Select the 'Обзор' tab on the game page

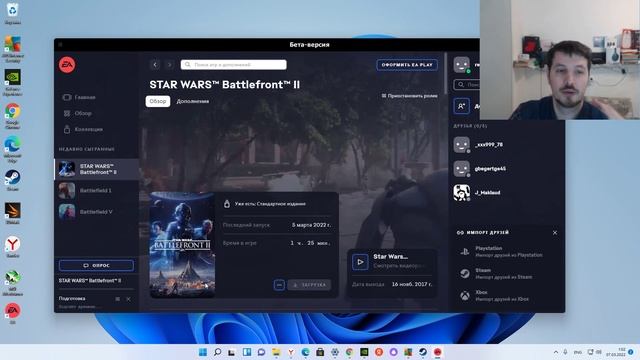pyautogui.click(x=158, y=101)
